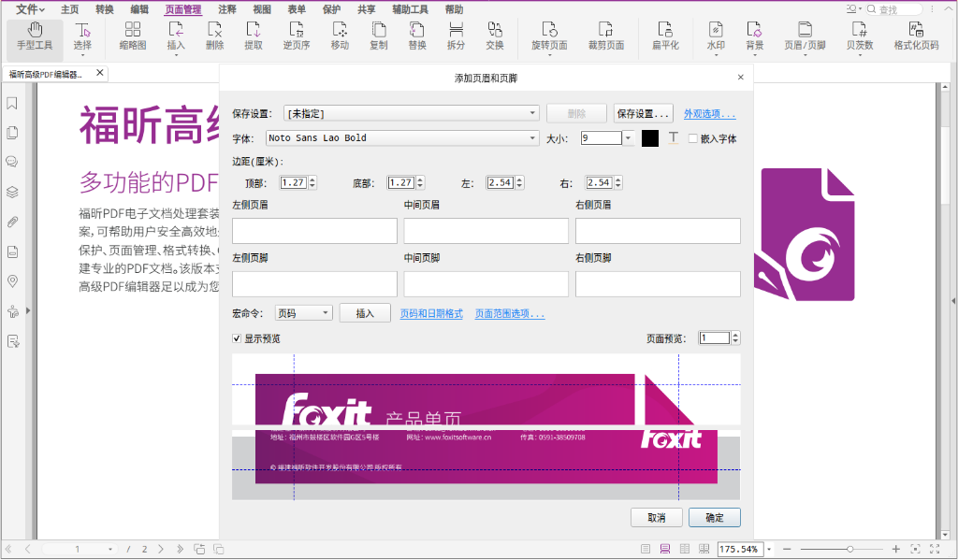Open the zoom percentage dropdown arrow
Image resolution: width=958 pixels, height=560 pixels.
tap(769, 549)
